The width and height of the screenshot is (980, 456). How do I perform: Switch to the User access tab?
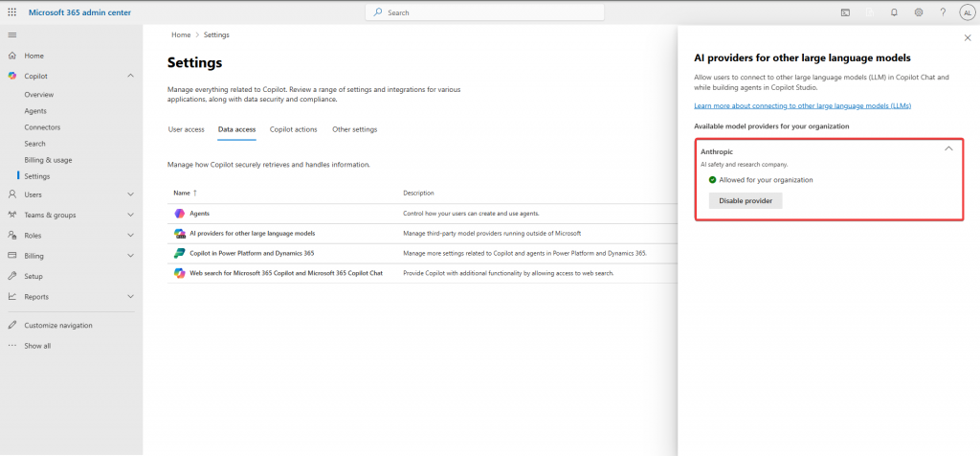(x=187, y=129)
